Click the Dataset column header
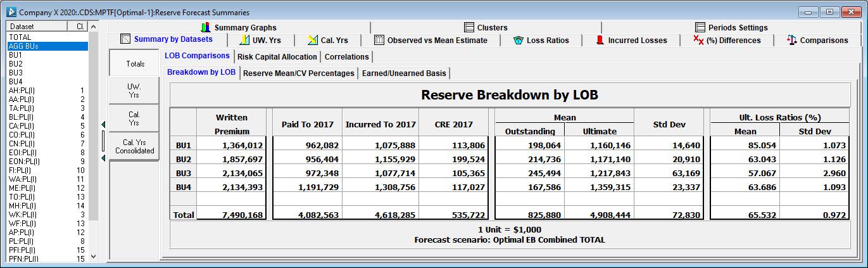This screenshot has width=868, height=268. tap(37, 27)
